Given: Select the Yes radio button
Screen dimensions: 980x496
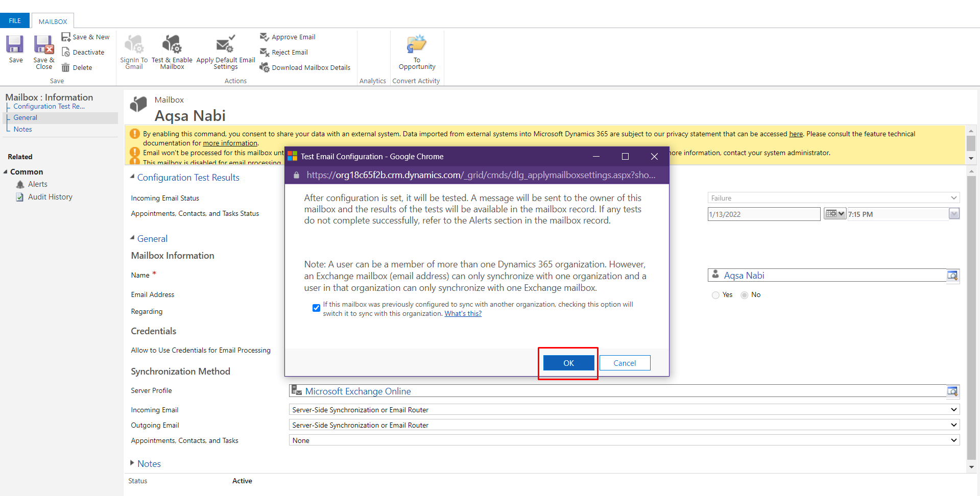Looking at the screenshot, I should tap(715, 295).
